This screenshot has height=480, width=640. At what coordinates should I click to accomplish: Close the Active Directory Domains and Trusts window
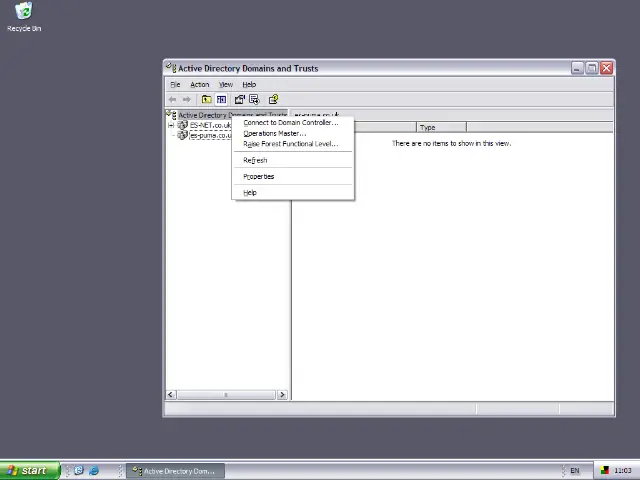coord(607,68)
